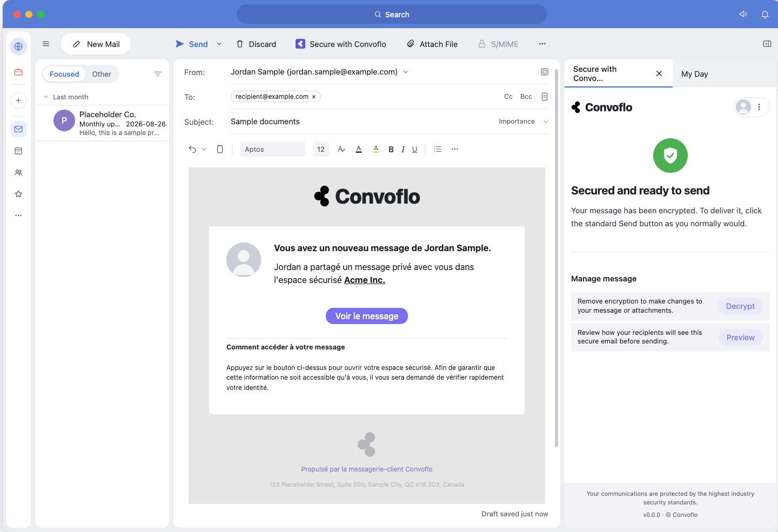Viewport: 778px width, 532px height.
Task: Expand the From account dropdown
Action: click(406, 72)
